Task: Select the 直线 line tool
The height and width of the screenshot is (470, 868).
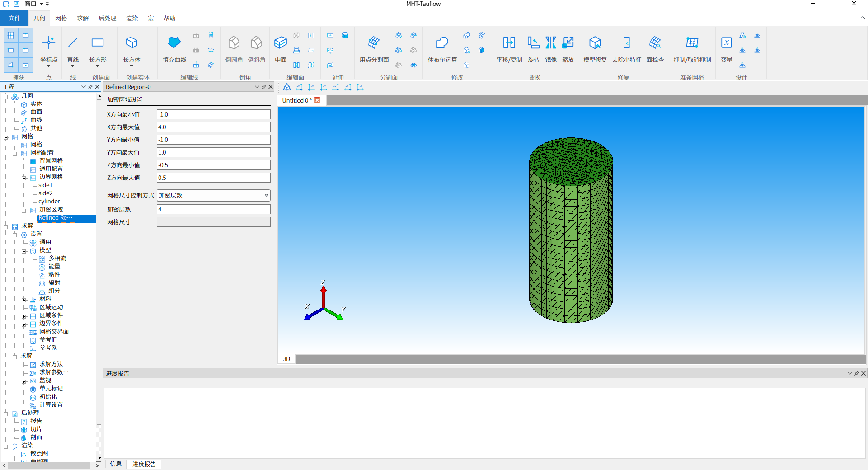Action: [73, 43]
